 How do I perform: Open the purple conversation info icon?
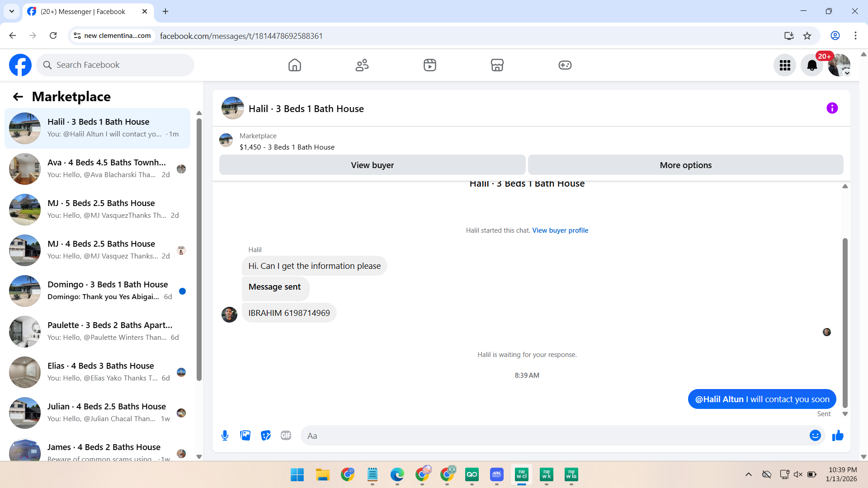click(832, 108)
